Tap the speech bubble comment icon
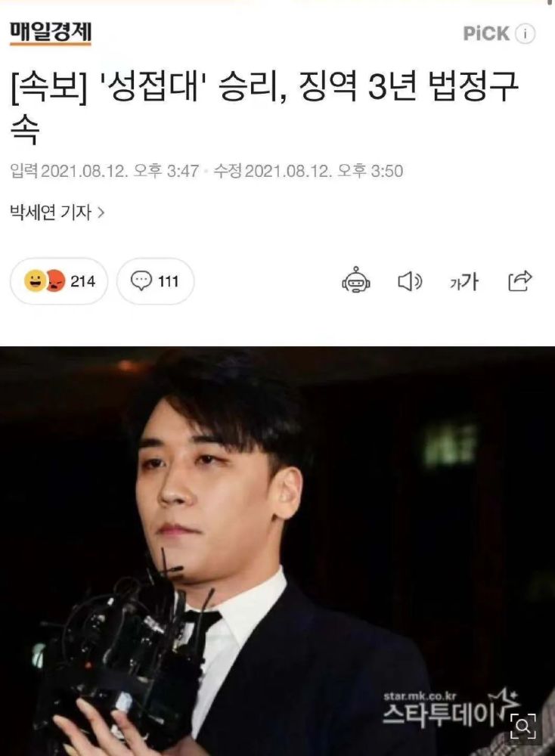 pos(141,280)
